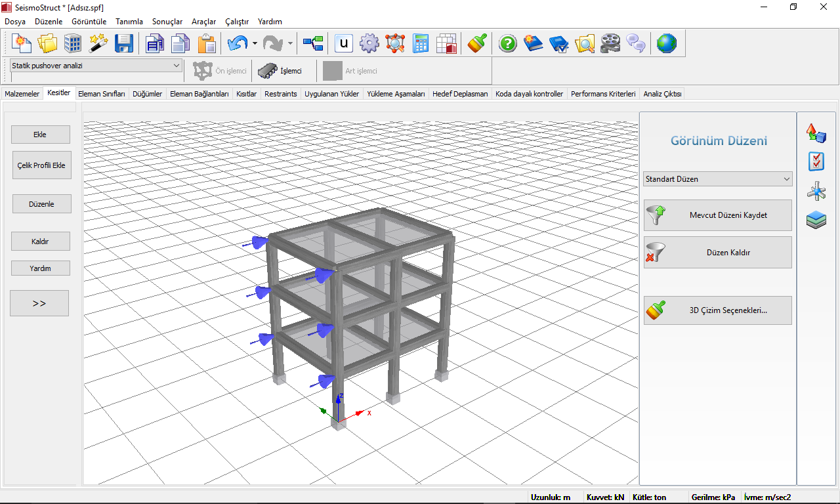The height and width of the screenshot is (504, 840).
Task: Click the 'Çelik Profili Ekle' button
Action: coord(41,165)
